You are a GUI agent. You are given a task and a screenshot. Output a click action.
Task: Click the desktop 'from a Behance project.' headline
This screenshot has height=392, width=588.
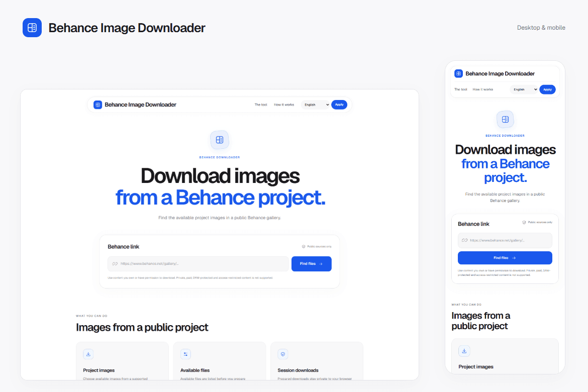(220, 198)
